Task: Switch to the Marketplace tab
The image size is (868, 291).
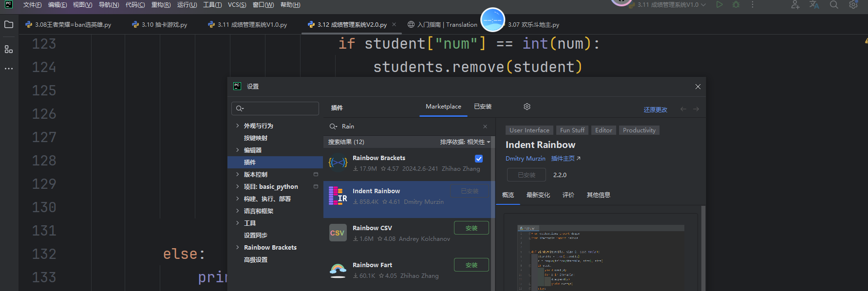Action: pyautogui.click(x=443, y=107)
